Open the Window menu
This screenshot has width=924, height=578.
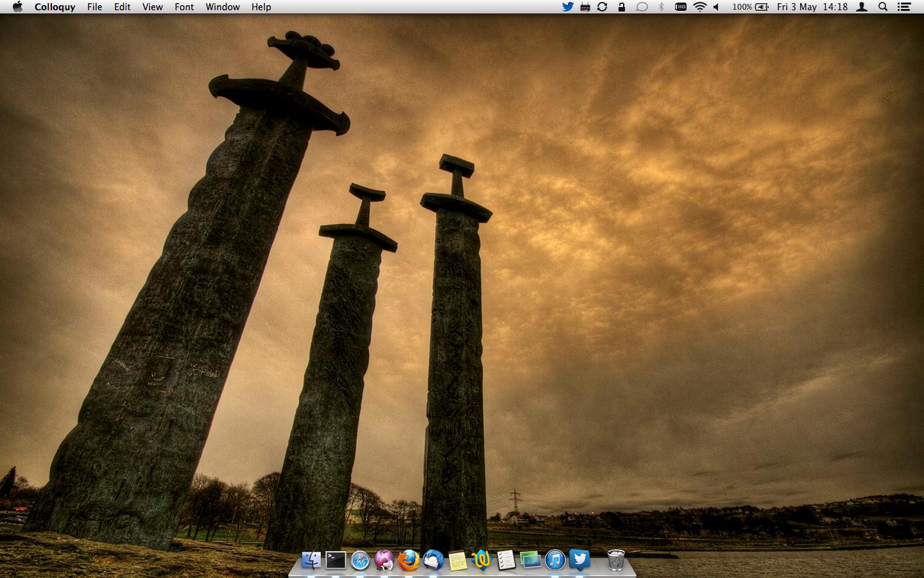223,7
